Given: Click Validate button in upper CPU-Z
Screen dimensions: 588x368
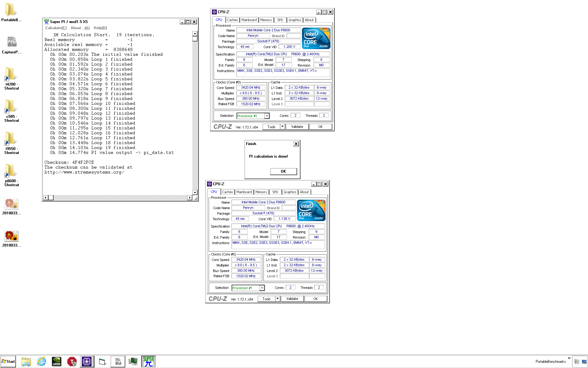Looking at the screenshot, I should (x=297, y=127).
